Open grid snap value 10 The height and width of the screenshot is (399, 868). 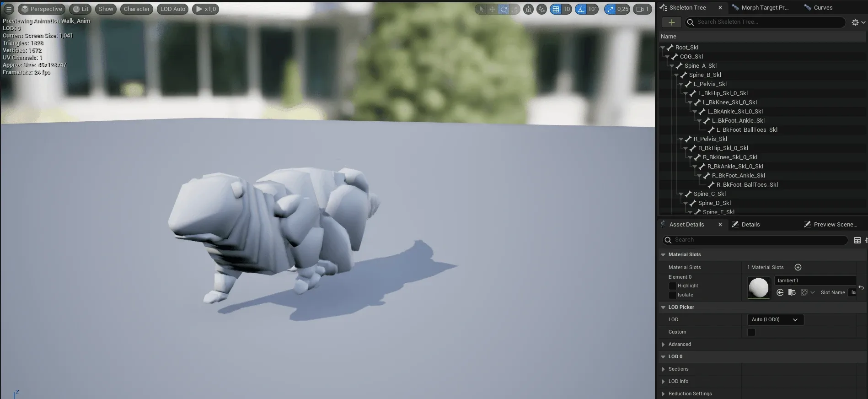click(567, 9)
